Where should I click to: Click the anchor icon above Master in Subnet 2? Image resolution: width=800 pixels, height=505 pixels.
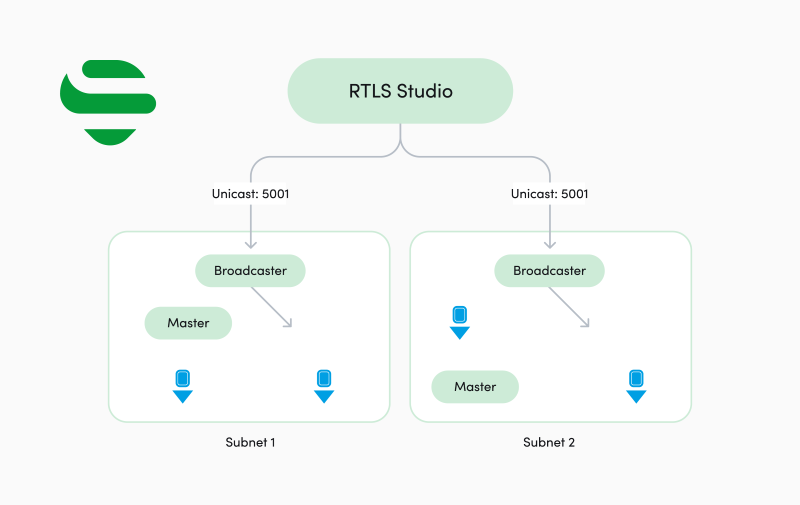(x=460, y=322)
